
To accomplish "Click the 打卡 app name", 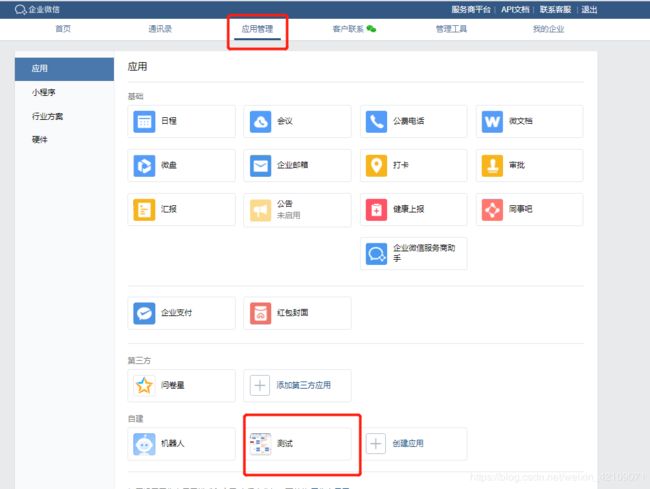I will (400, 165).
